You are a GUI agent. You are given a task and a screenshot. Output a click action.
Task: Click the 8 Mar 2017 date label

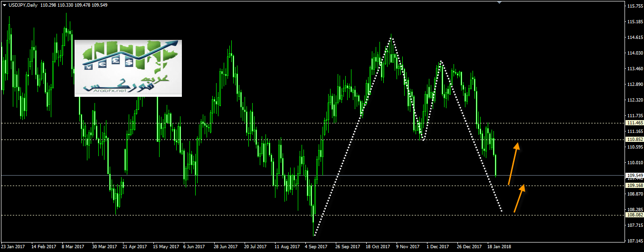(73, 247)
